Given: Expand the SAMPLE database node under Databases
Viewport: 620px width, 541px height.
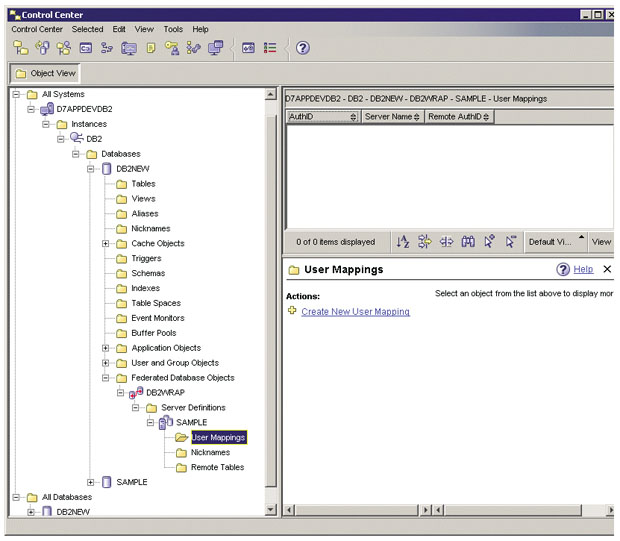Looking at the screenshot, I should [x=91, y=482].
